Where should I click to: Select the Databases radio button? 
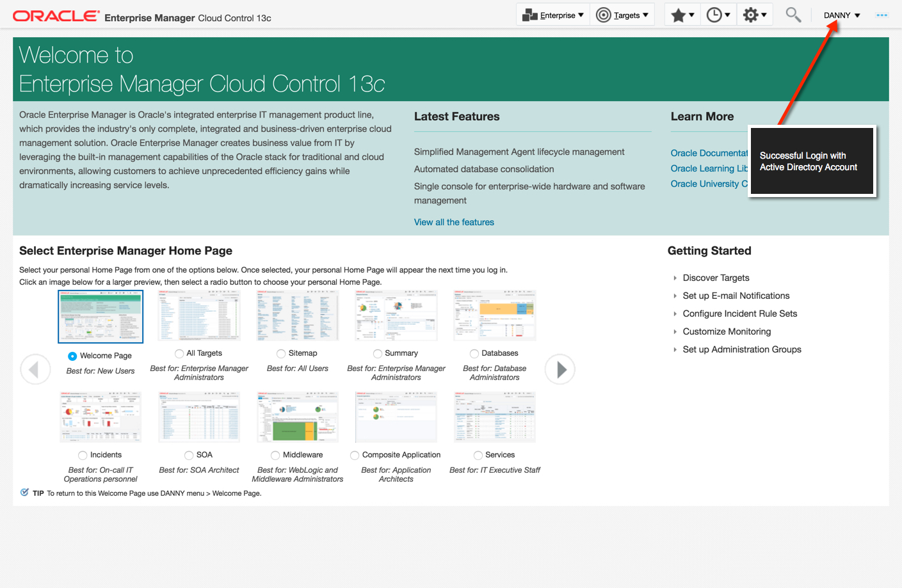coord(474,354)
